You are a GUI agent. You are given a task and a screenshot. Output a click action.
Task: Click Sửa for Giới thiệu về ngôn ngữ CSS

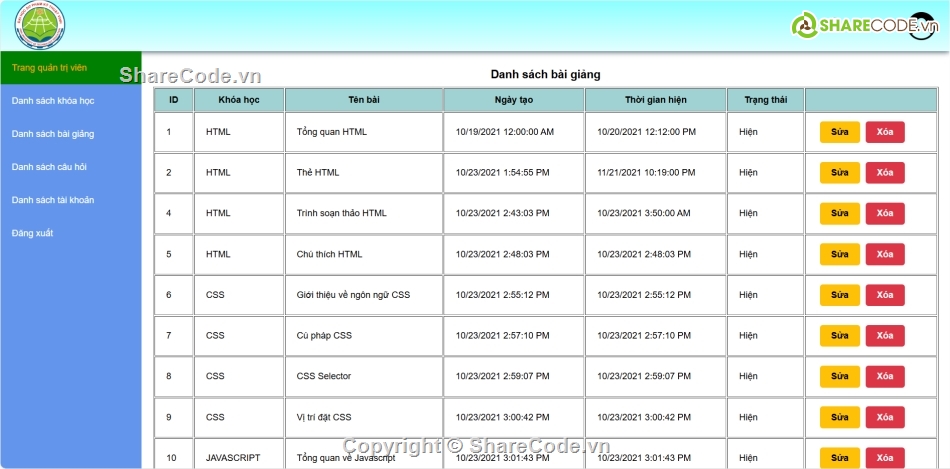click(x=840, y=295)
